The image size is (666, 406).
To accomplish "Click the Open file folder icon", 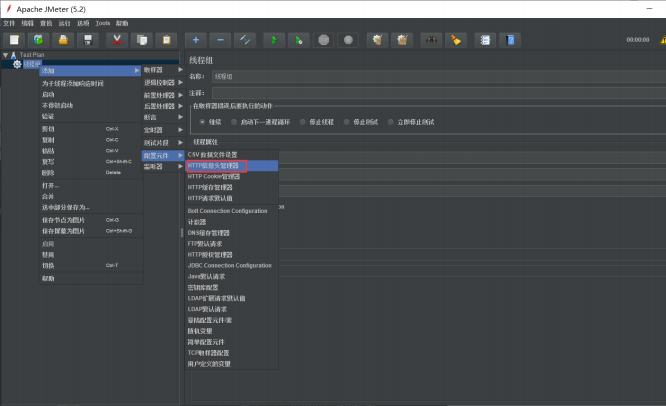I will coord(63,40).
